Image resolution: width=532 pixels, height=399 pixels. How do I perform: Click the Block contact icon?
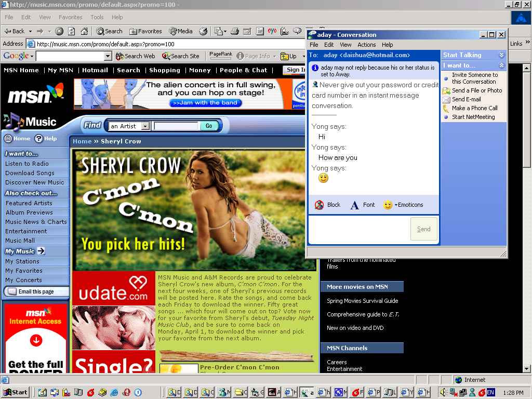click(x=319, y=205)
